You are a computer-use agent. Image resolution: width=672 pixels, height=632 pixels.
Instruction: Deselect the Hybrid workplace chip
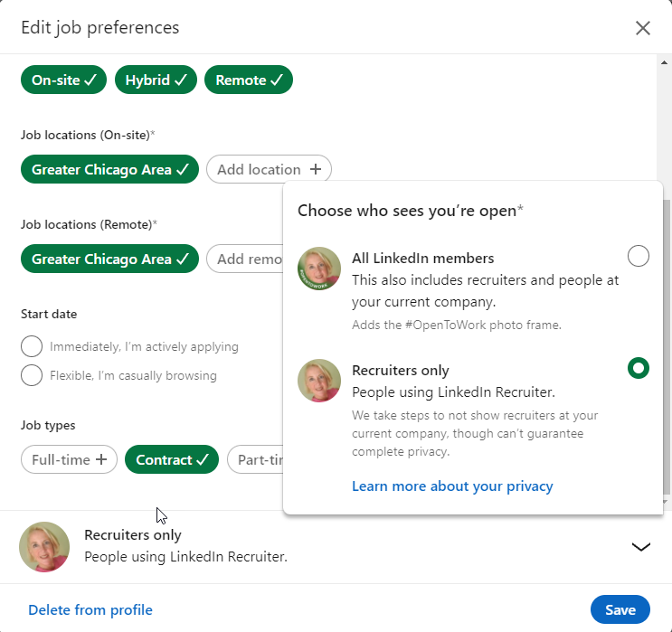pyautogui.click(x=156, y=80)
